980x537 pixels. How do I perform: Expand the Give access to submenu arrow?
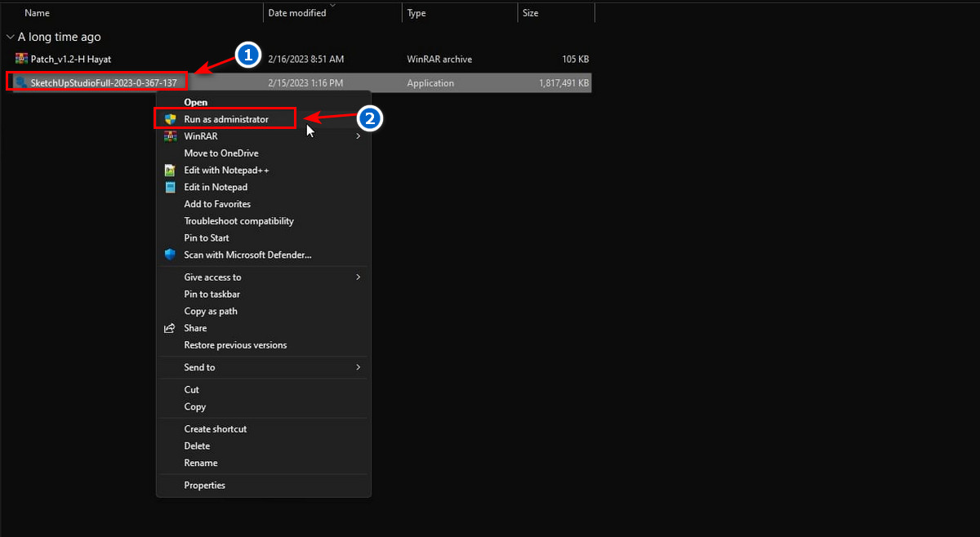pyautogui.click(x=358, y=277)
